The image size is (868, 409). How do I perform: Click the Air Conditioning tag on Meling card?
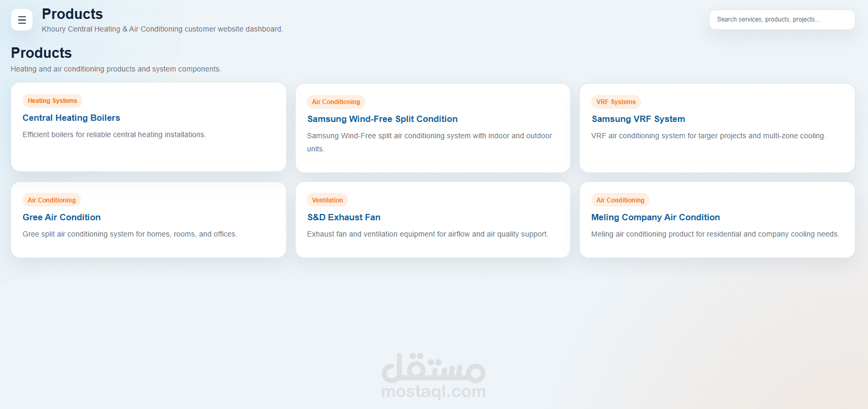pyautogui.click(x=620, y=200)
